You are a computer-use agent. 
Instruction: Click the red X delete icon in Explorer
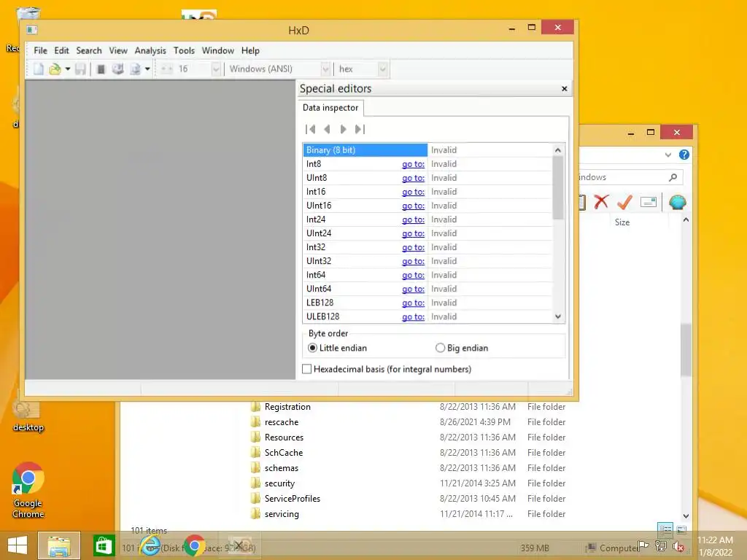click(x=601, y=202)
